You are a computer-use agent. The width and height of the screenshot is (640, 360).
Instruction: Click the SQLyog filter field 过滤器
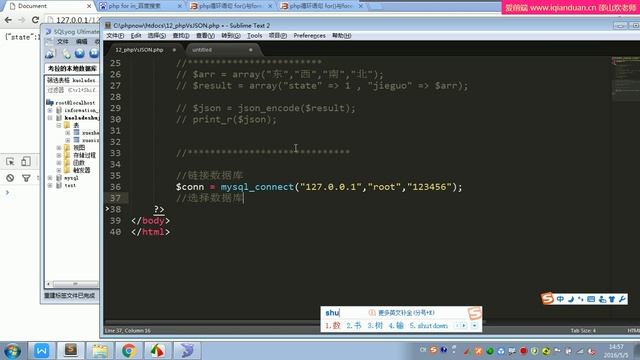(71, 90)
